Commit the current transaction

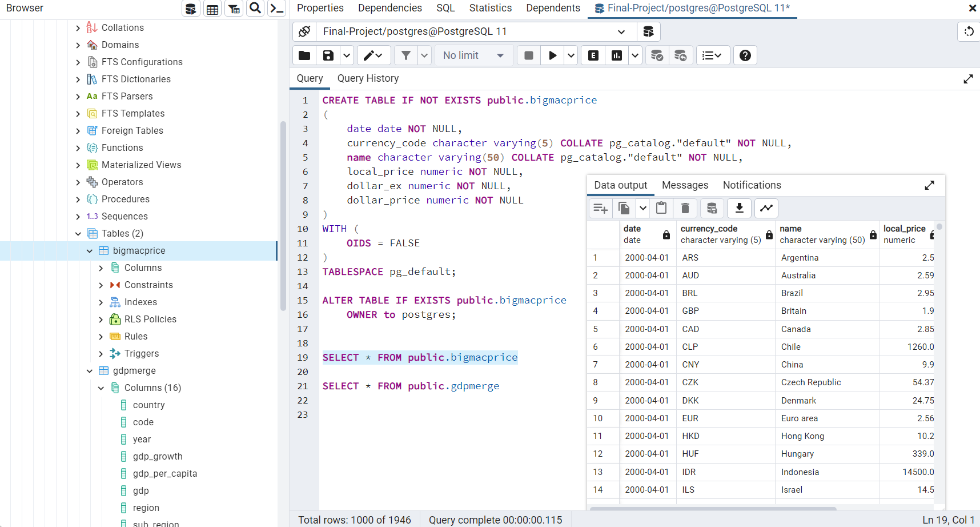point(656,55)
